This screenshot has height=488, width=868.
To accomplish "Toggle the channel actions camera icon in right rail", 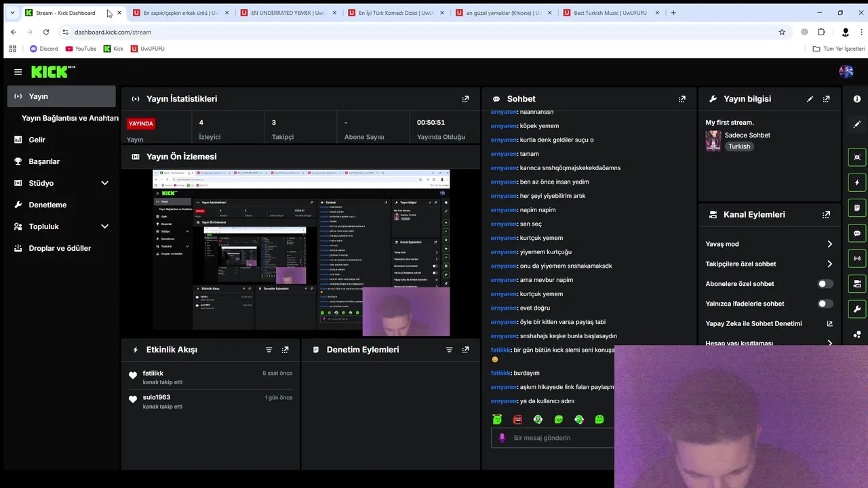I will click(x=857, y=283).
